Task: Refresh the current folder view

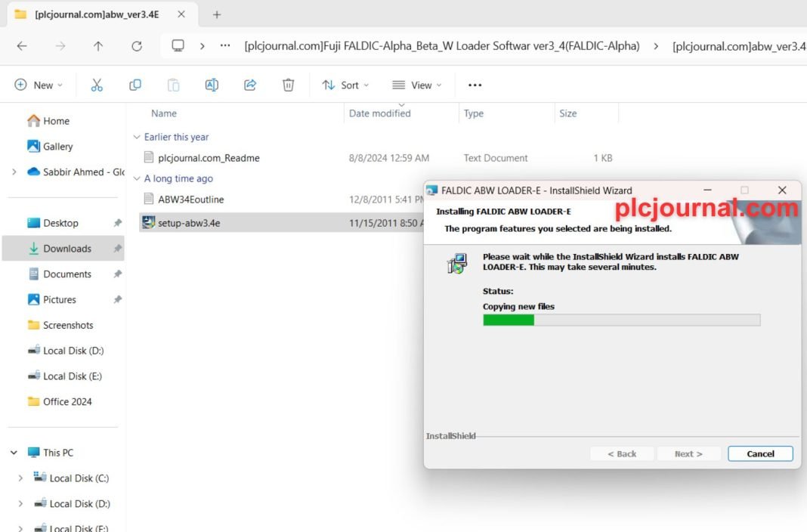Action: pos(136,46)
